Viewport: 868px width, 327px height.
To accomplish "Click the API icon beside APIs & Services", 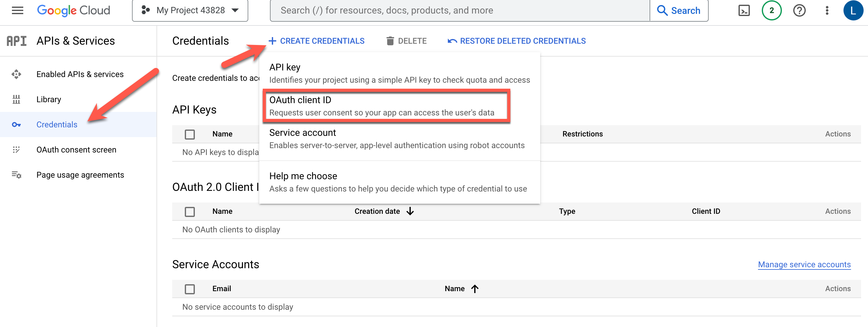I will click(17, 41).
